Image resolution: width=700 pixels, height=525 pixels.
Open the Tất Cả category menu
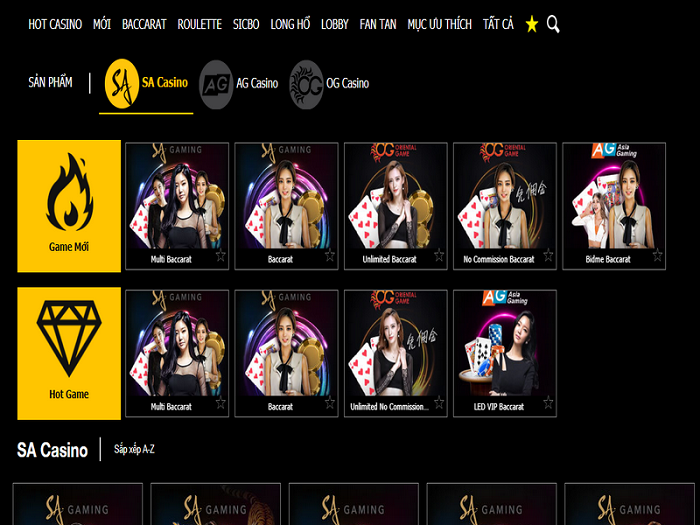[497, 24]
